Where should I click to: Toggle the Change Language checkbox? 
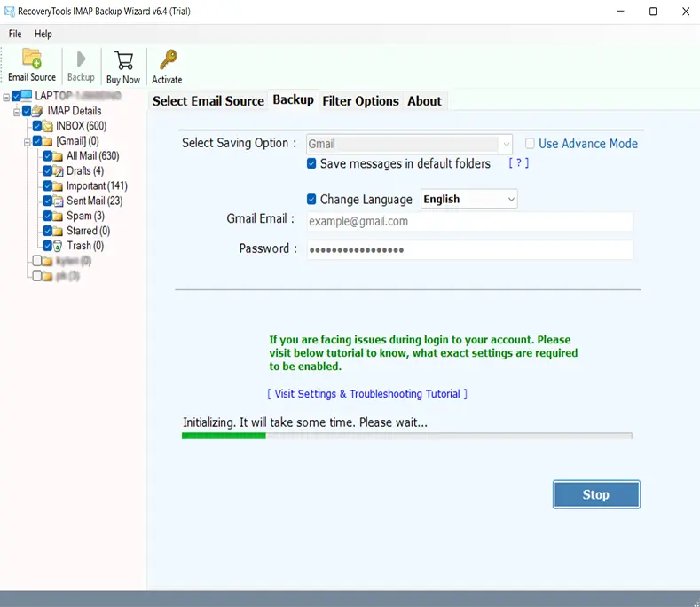[x=311, y=199]
